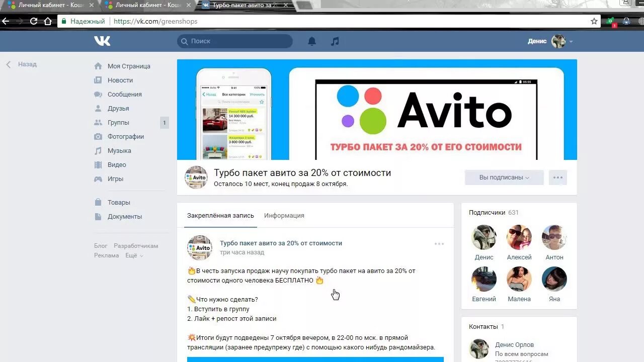644x362 pixels.
Task: Open the Реклама footer link
Action: point(107,255)
